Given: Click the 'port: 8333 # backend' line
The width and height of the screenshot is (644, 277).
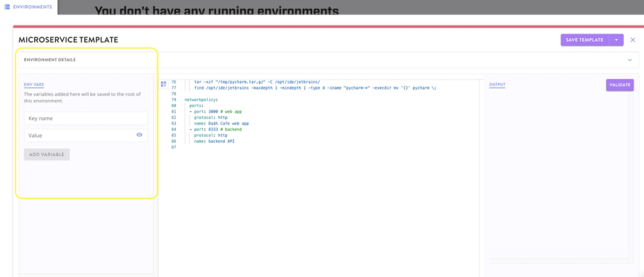Looking at the screenshot, I should 216,130.
